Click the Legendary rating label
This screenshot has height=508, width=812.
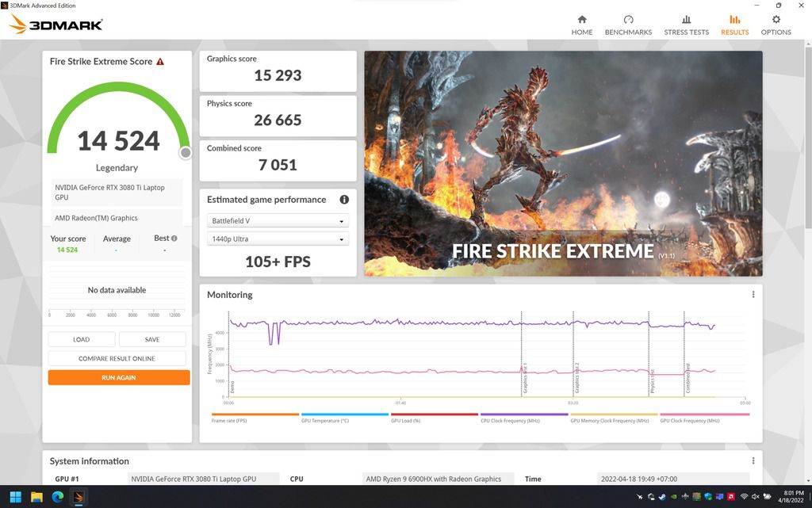[117, 167]
